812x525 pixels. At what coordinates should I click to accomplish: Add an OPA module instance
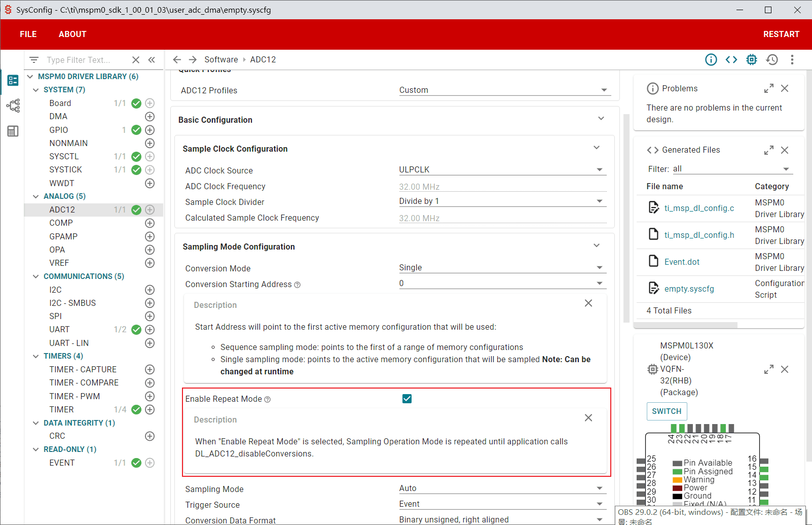point(150,250)
